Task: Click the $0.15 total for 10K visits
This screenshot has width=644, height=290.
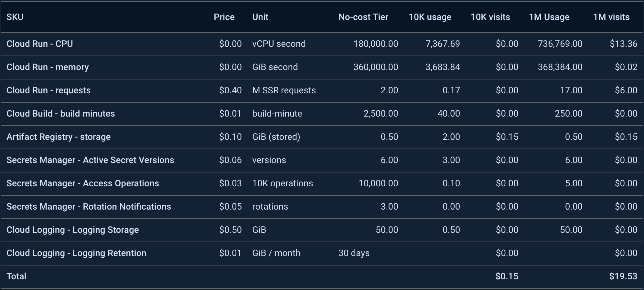Action: coord(507,276)
